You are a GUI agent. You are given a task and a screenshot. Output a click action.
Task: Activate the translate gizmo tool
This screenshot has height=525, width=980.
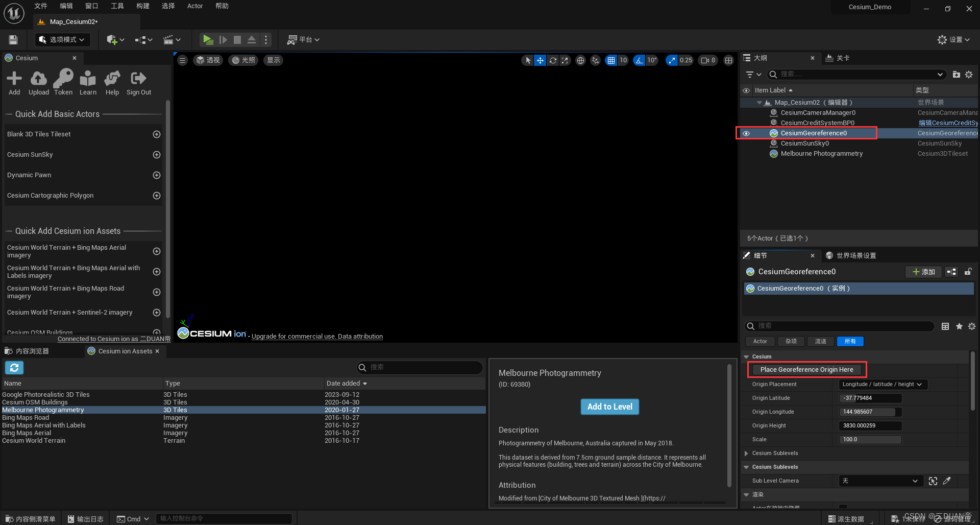coord(540,60)
